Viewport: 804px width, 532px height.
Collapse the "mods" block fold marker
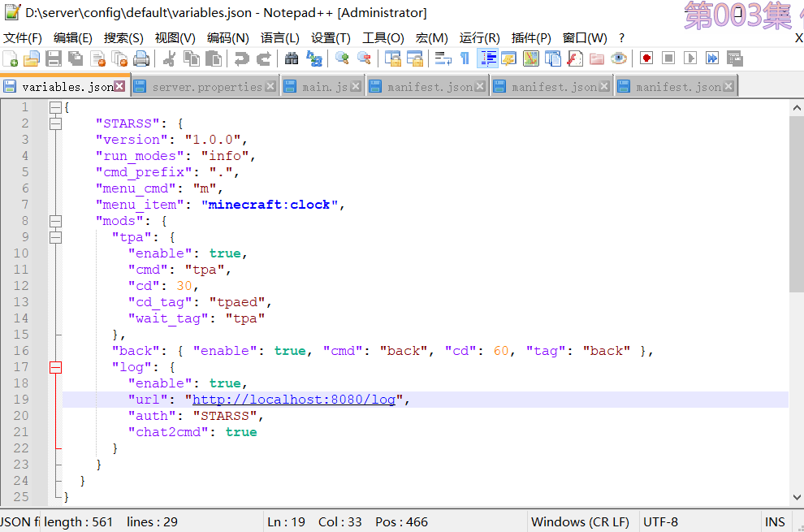[x=55, y=221]
